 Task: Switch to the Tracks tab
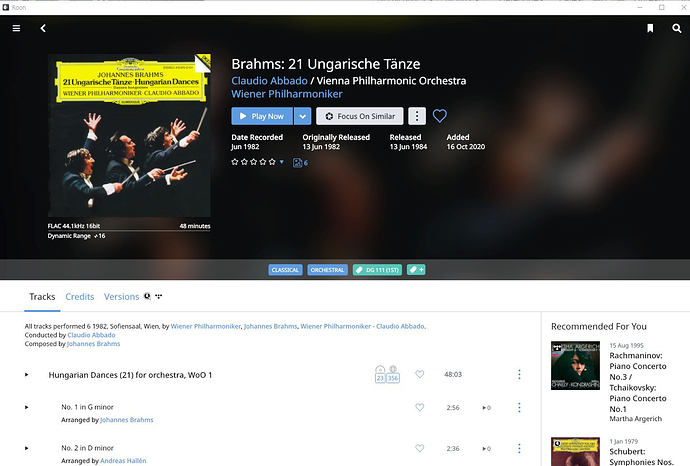pos(42,297)
